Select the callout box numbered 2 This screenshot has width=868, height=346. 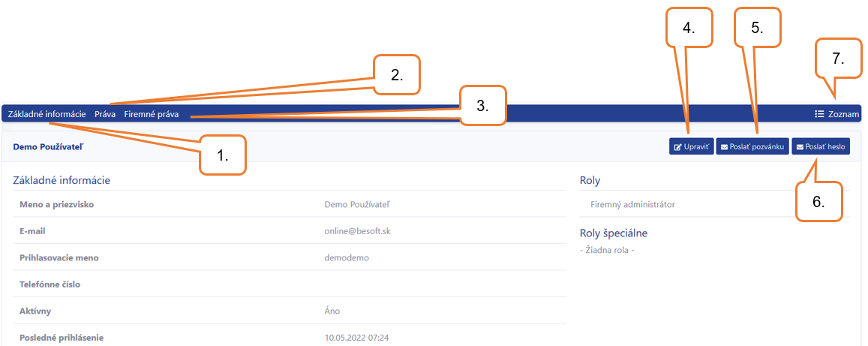(x=397, y=74)
